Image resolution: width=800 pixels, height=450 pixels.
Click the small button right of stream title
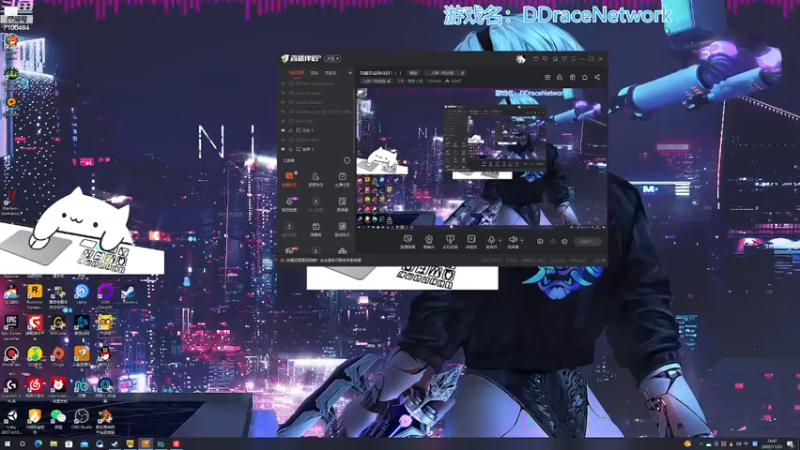(413, 73)
